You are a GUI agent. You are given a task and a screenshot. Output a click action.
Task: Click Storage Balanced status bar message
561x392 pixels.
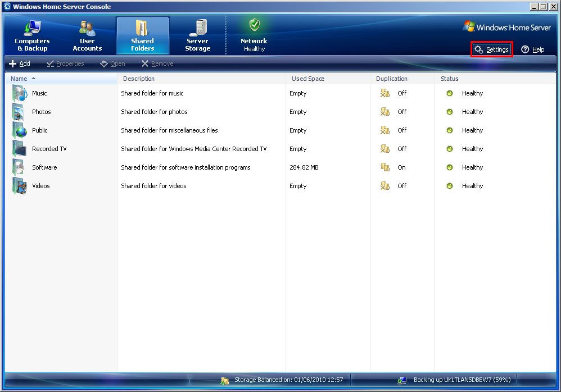pos(288,380)
